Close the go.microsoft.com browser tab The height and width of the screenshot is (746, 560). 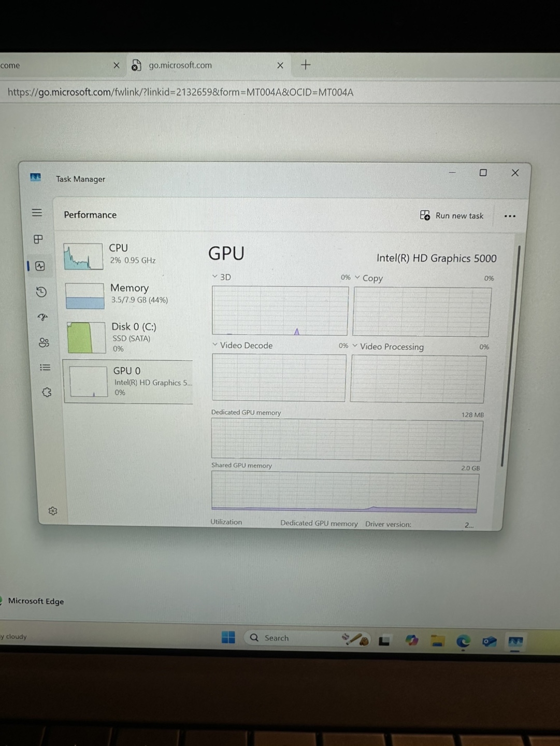coord(280,65)
